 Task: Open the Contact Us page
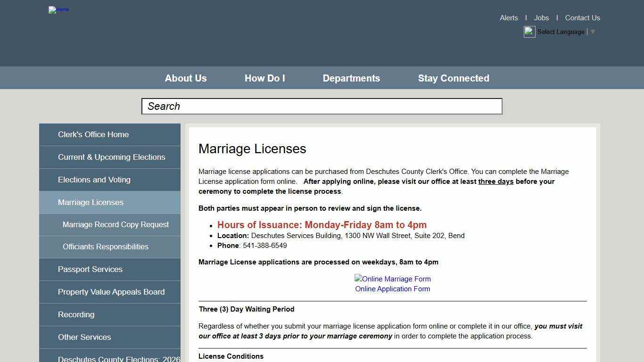point(582,17)
